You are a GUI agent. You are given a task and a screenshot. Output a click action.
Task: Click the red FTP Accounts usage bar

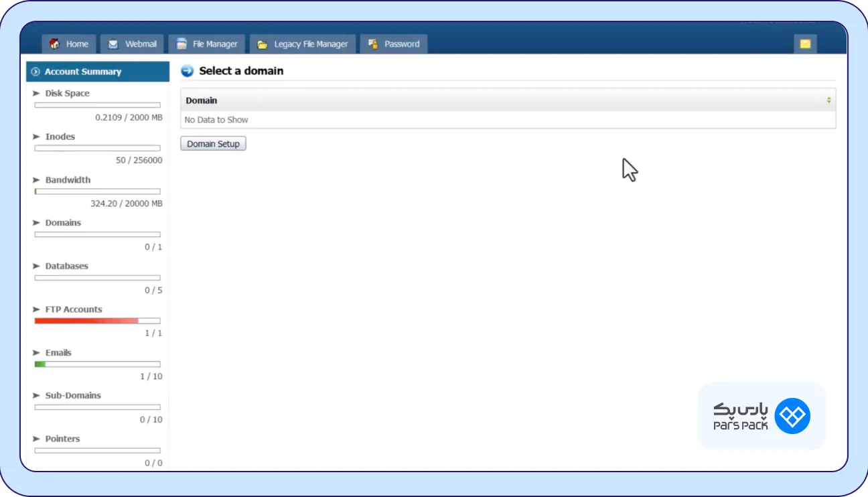(x=98, y=321)
